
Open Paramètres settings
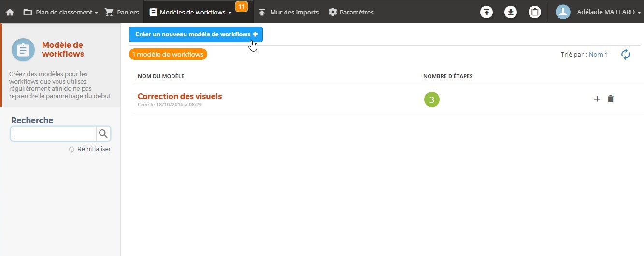[x=351, y=12]
